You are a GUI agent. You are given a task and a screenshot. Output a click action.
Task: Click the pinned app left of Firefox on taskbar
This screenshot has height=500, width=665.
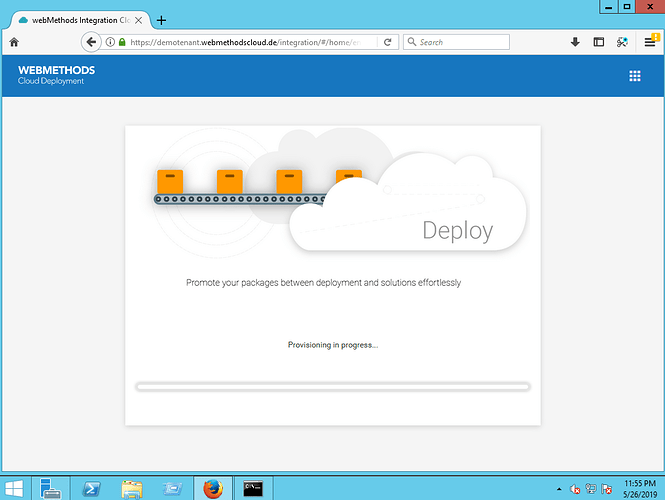tap(172, 489)
